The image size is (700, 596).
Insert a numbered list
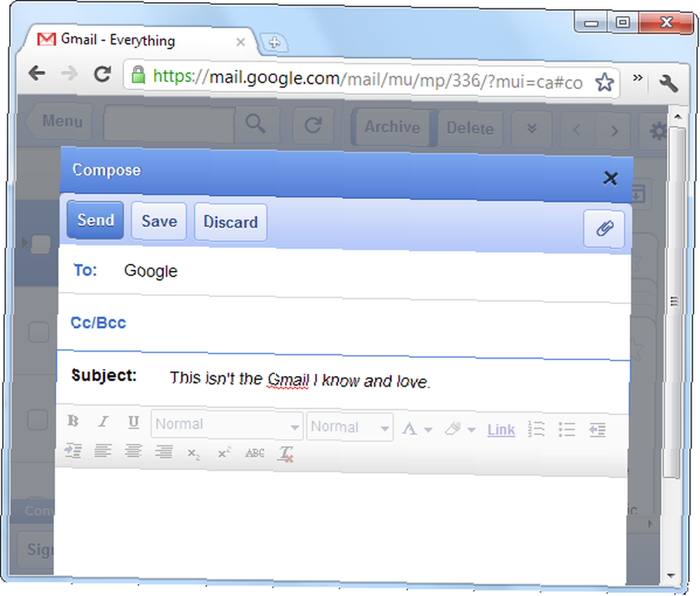535,429
